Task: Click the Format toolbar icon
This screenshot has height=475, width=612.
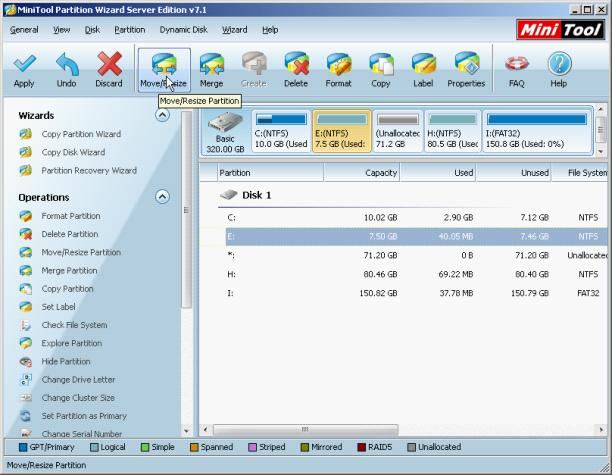Action: 339,64
